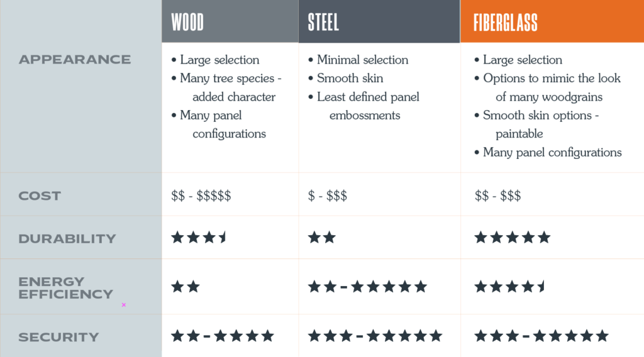Select the Fiberglass security star range
This screenshot has width=644, height=357.
coord(541,336)
